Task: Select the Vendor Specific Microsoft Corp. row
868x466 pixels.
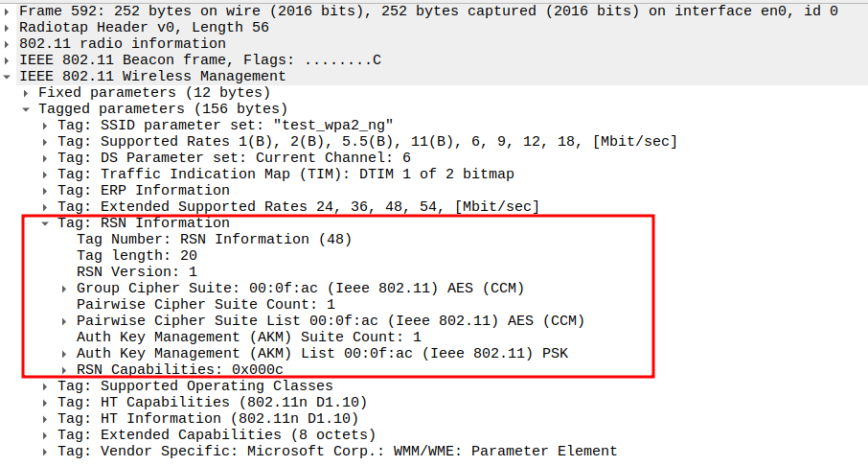Action: coord(337,451)
